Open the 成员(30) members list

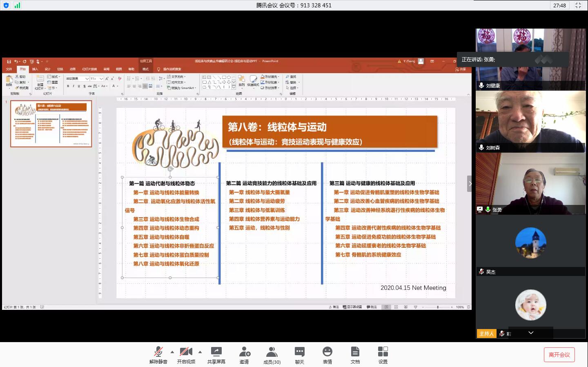(272, 354)
